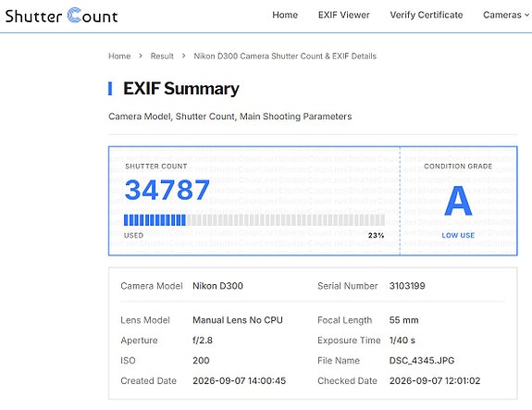This screenshot has width=532, height=410.
Task: Select the serial number 3103199
Action: pos(407,286)
